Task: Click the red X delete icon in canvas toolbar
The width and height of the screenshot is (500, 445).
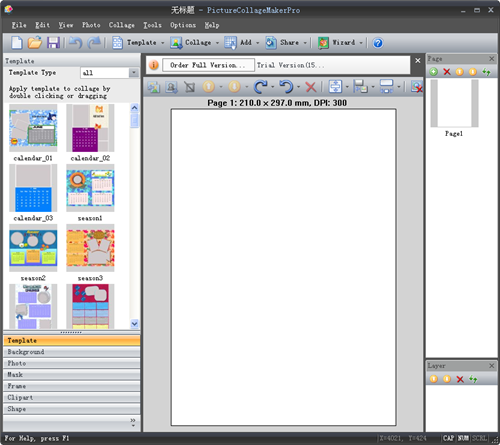Action: coord(311,87)
